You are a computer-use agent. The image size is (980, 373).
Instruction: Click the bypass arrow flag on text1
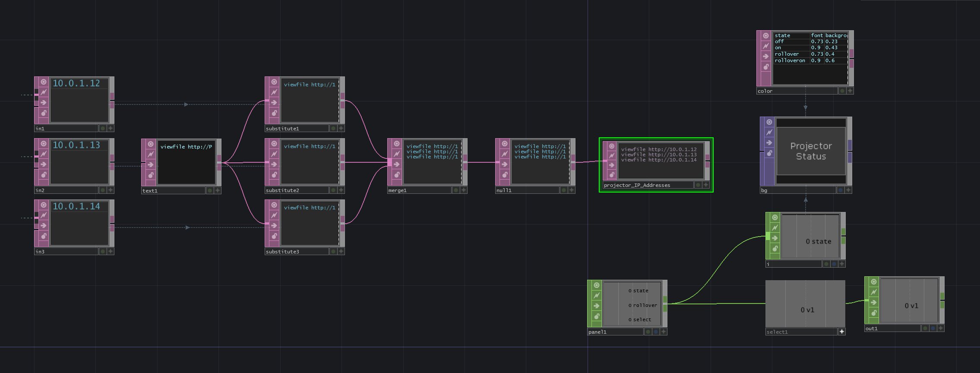point(151,164)
